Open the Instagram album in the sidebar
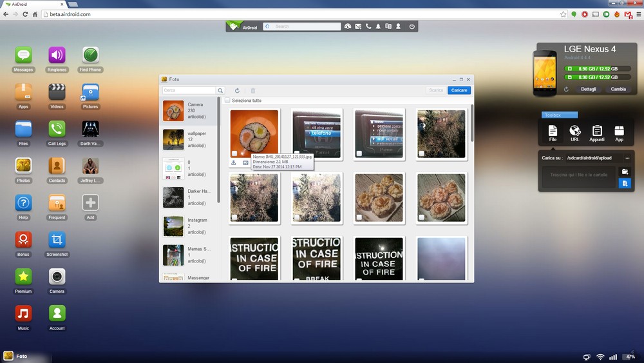The height and width of the screenshot is (363, 644). [189, 226]
